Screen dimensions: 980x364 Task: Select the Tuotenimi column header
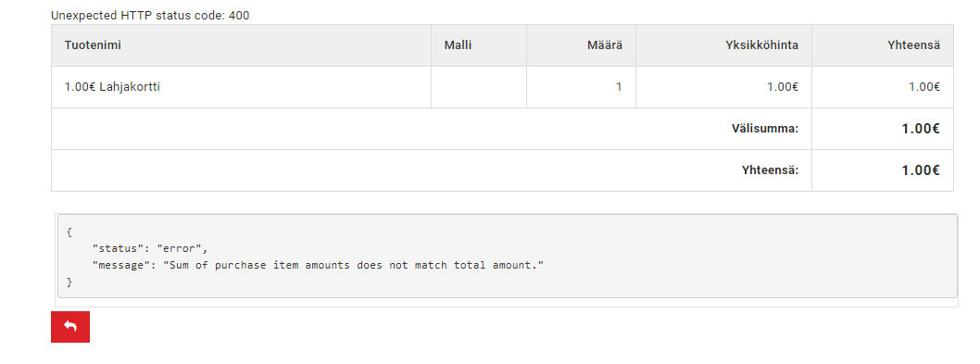tap(93, 45)
